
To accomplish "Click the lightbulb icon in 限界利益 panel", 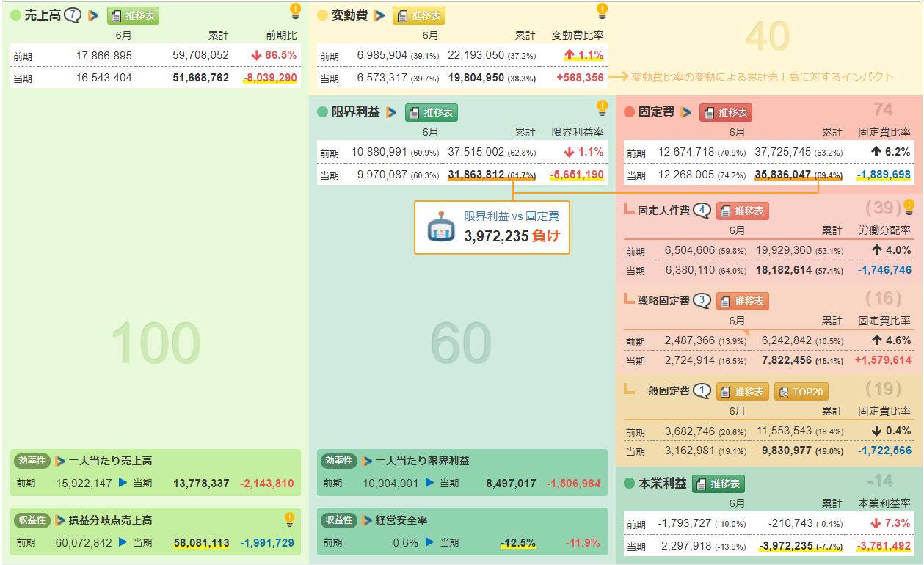I will tap(602, 108).
